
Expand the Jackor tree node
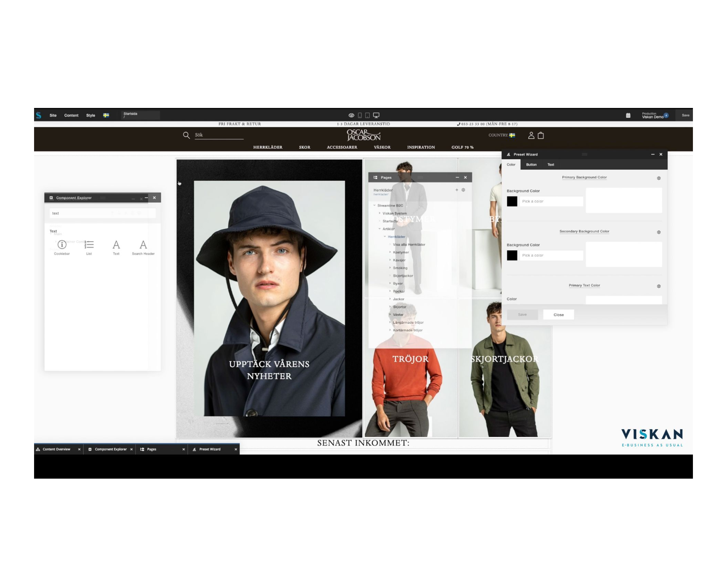(390, 299)
